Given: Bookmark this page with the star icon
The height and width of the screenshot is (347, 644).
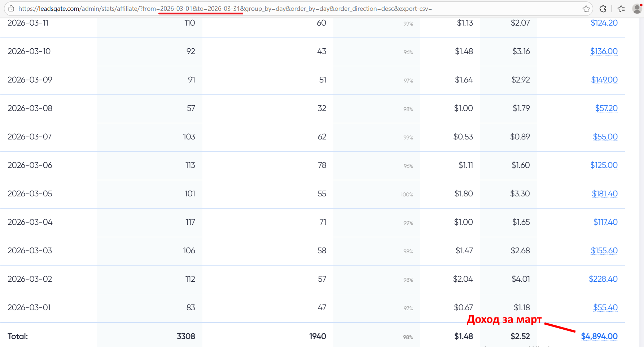Looking at the screenshot, I should pos(586,9).
